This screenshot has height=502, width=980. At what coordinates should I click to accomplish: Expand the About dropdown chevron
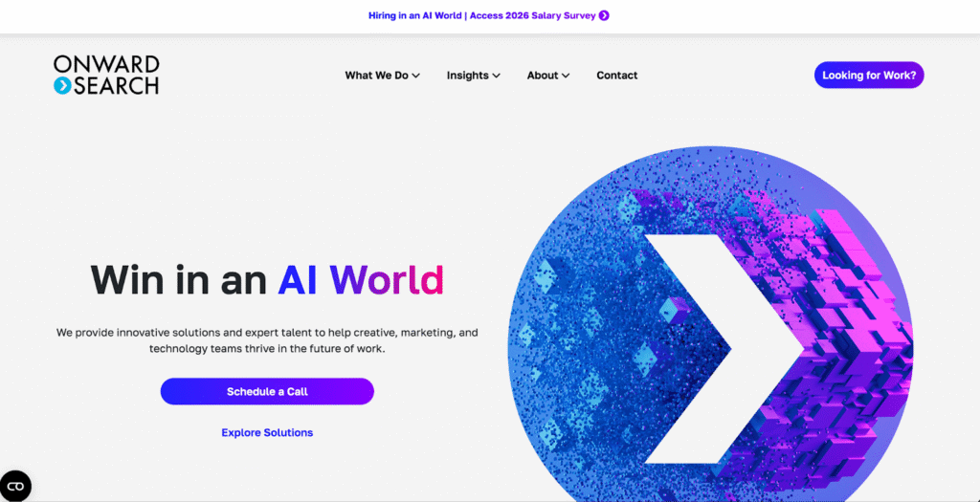point(566,76)
